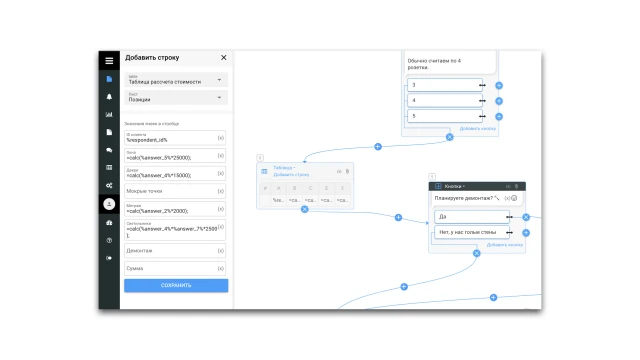Open the gift icon in sidebar
The image size is (640, 360).
[109, 222]
